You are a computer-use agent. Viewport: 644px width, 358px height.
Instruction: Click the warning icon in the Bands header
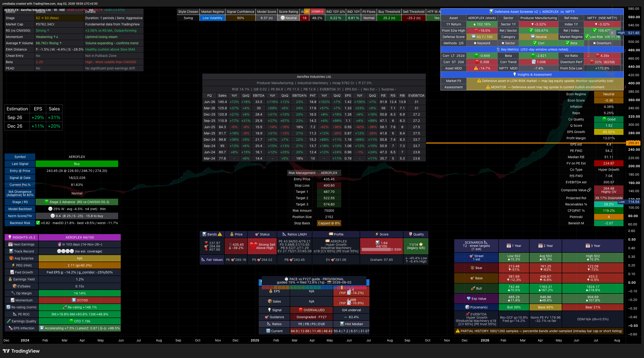220,234
